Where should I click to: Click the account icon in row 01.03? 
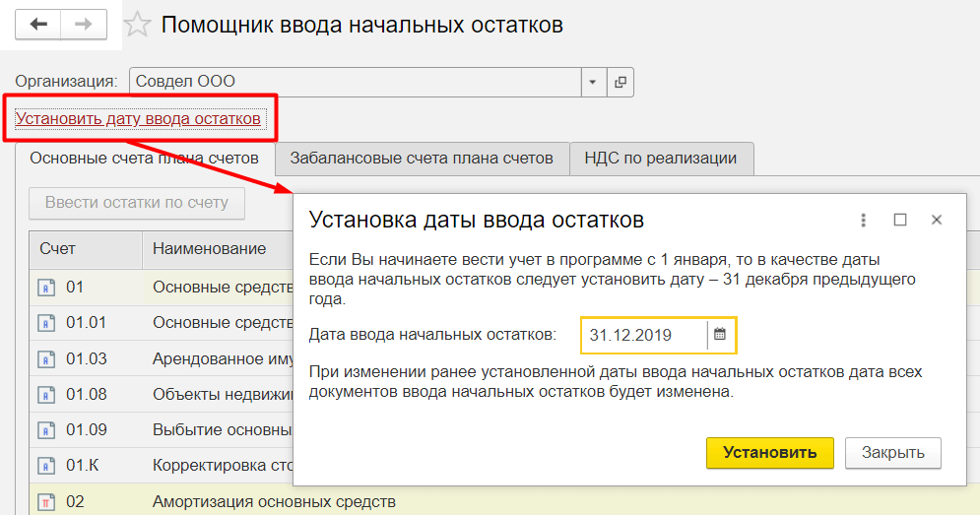click(46, 359)
